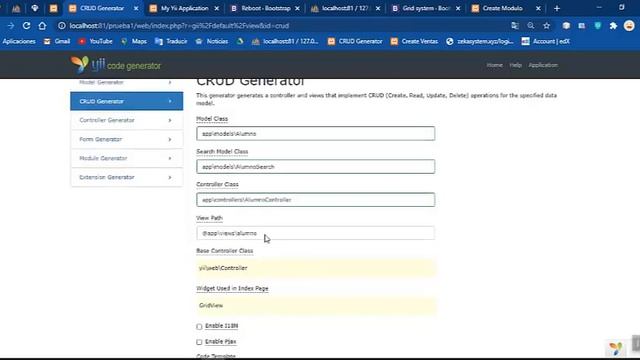Open the Account | edX bookmark
The image size is (640, 360).
pyautogui.click(x=546, y=41)
